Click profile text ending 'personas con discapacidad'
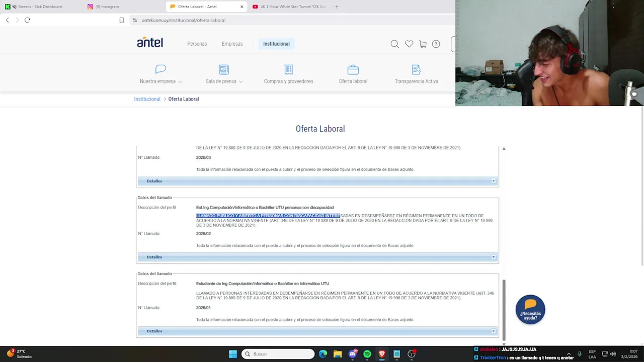Screen dimensions: 644x362 point(265,207)
